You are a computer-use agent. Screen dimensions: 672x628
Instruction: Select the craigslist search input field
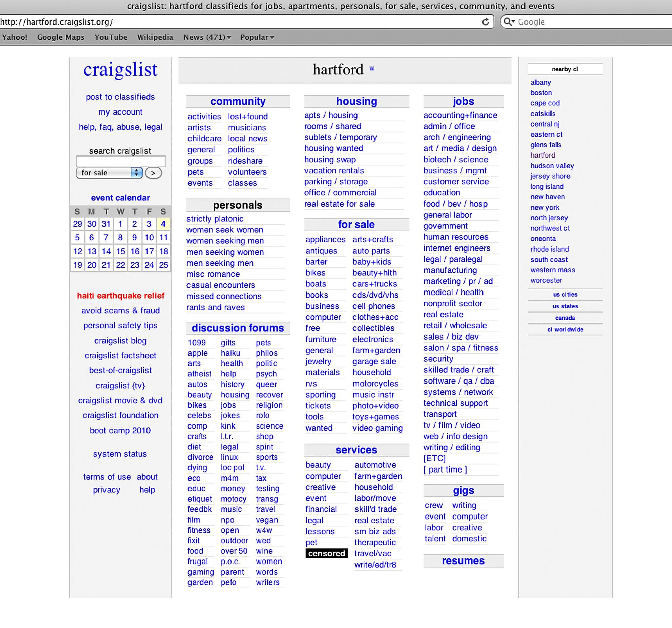tap(121, 160)
